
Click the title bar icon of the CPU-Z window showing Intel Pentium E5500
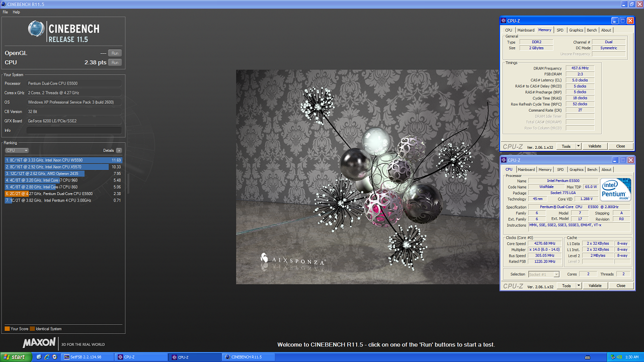coord(504,160)
